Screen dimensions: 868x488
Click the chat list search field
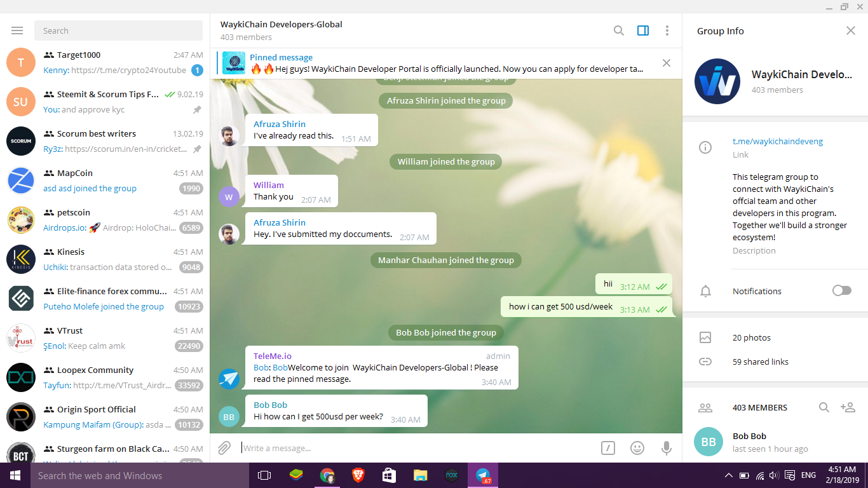pos(119,30)
